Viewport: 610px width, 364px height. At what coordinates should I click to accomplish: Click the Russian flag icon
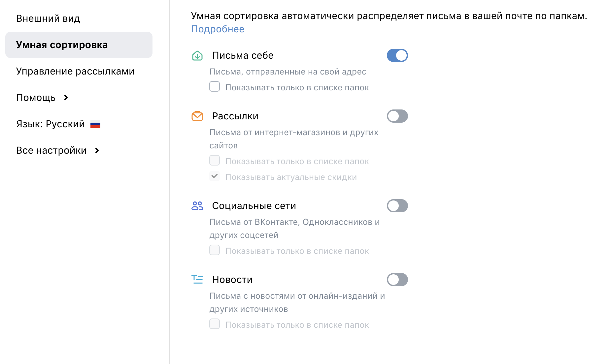point(95,125)
